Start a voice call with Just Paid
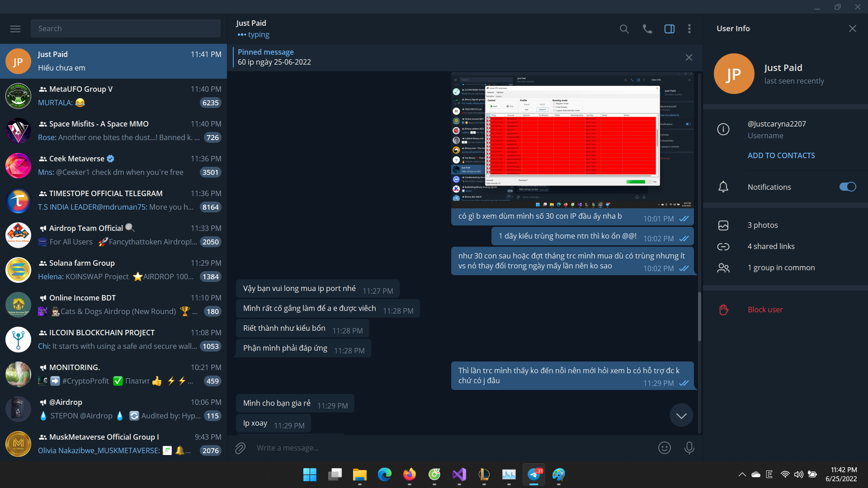868x488 pixels. [647, 29]
